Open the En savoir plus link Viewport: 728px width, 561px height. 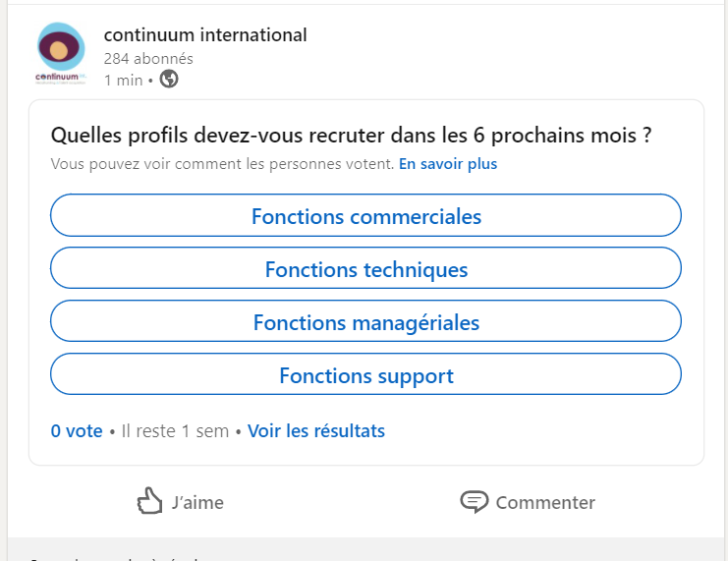447,164
